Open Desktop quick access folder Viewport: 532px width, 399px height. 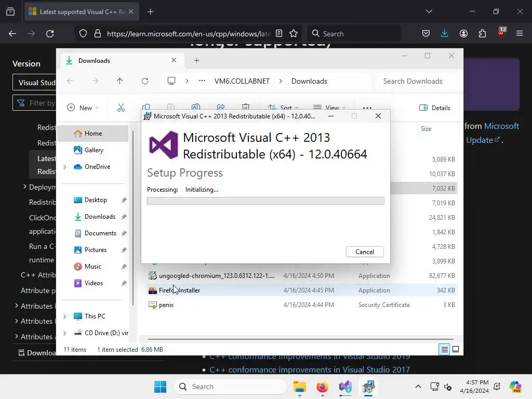(x=96, y=200)
